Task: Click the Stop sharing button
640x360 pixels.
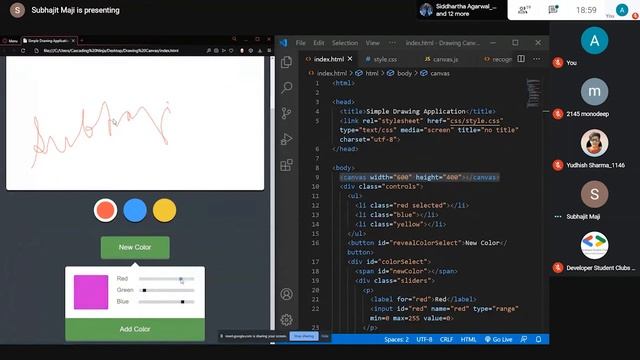Action: coord(304,336)
